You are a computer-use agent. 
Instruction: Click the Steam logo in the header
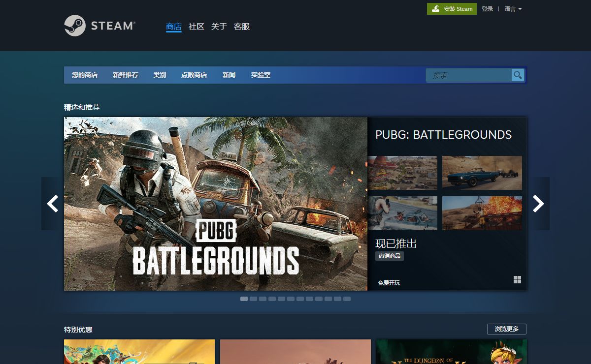pos(100,26)
